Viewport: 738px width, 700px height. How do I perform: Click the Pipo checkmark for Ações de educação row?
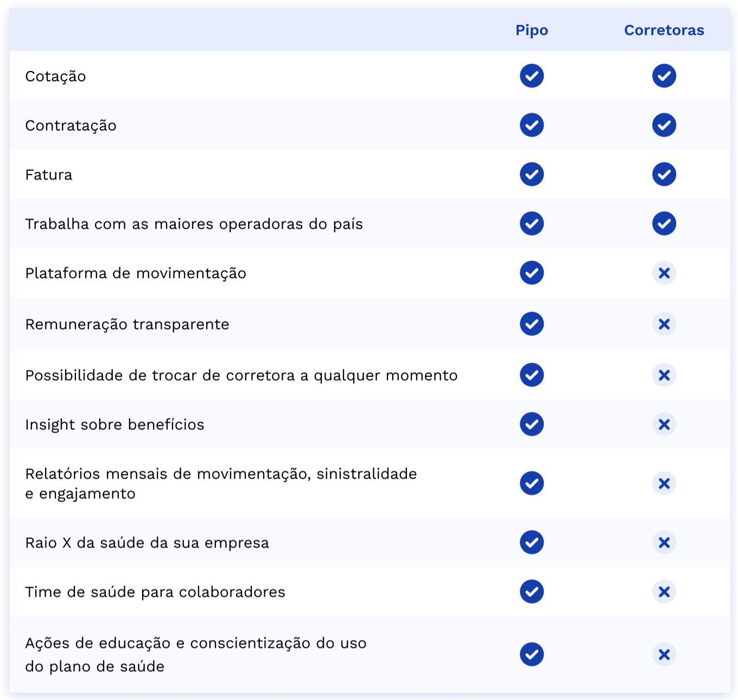pos(532,654)
